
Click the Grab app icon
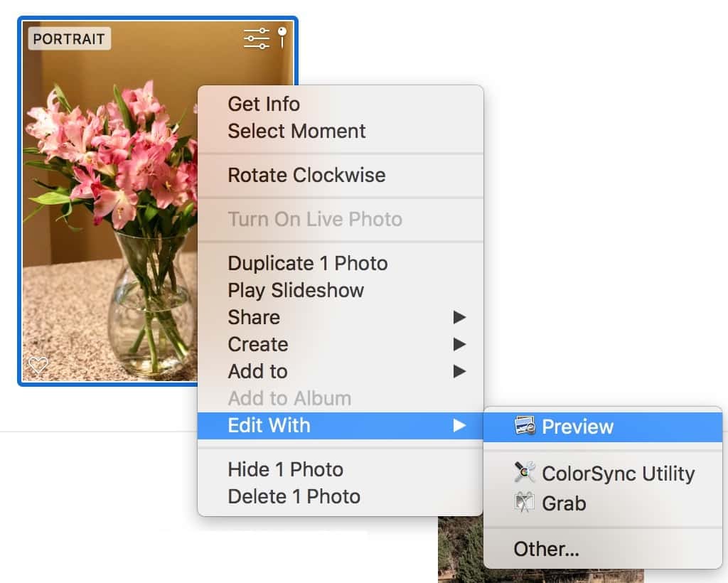coord(525,503)
